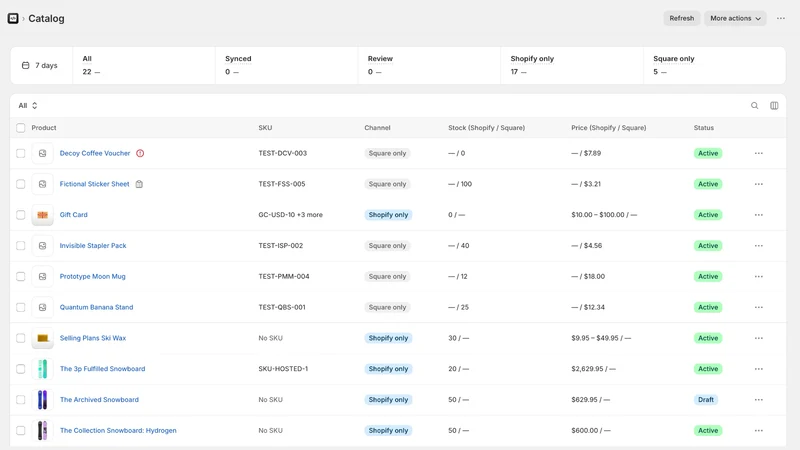The height and width of the screenshot is (450, 800).
Task: Check the Gift Card row checkbox
Action: (x=20, y=215)
